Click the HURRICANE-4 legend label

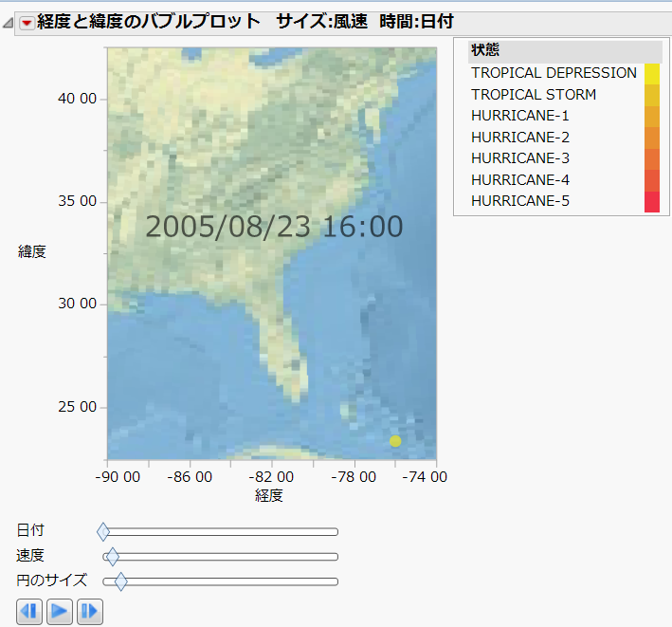coord(519,180)
